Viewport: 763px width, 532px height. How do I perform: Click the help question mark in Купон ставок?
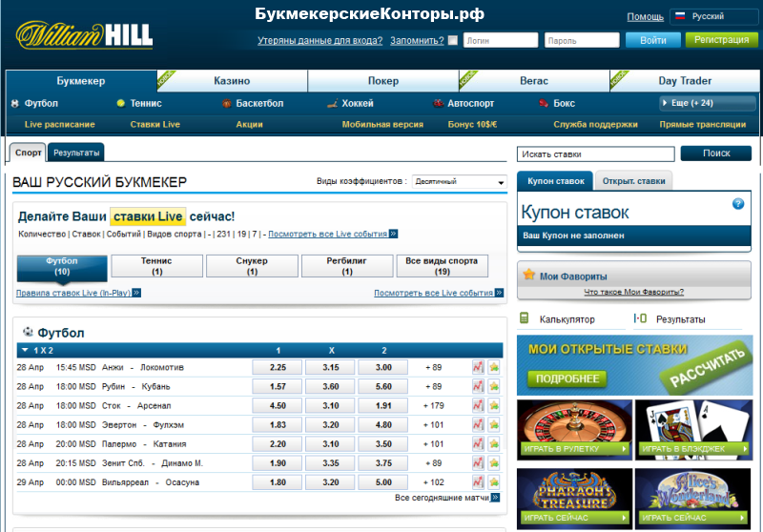point(737,204)
